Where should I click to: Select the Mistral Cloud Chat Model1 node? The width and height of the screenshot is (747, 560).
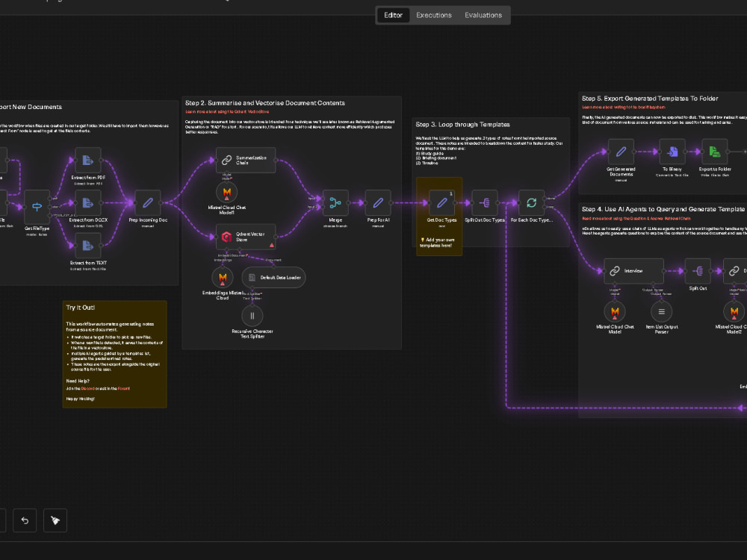(227, 193)
